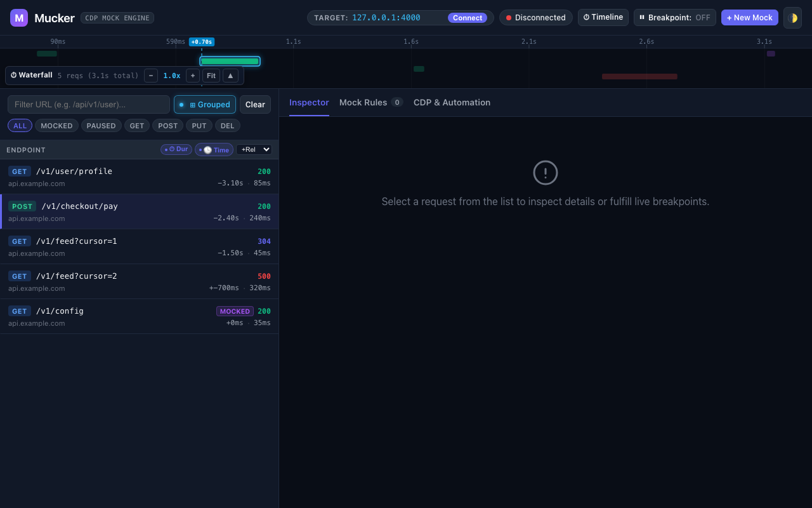
Task: Select the /v1/user/profile request row
Action: [140, 177]
